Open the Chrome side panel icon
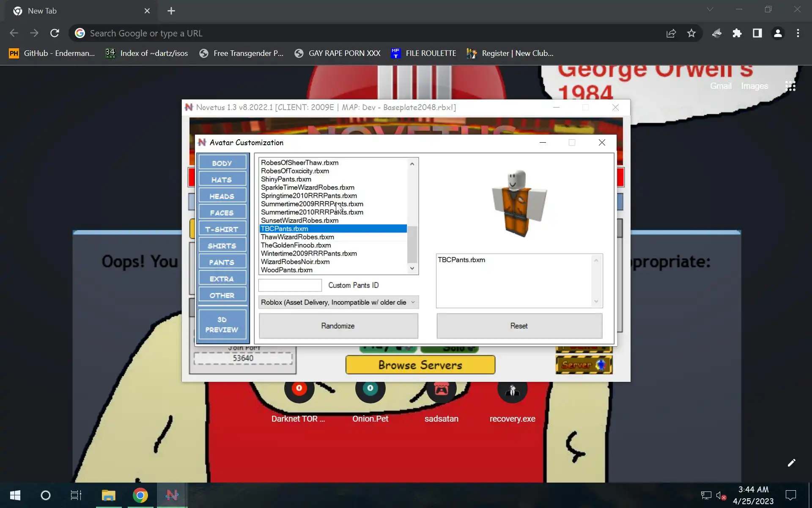 (757, 33)
